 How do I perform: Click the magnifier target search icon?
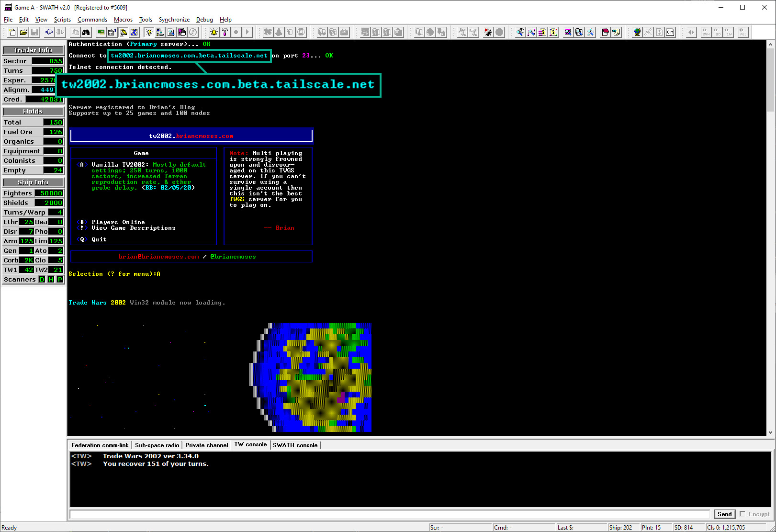pyautogui.click(x=520, y=32)
